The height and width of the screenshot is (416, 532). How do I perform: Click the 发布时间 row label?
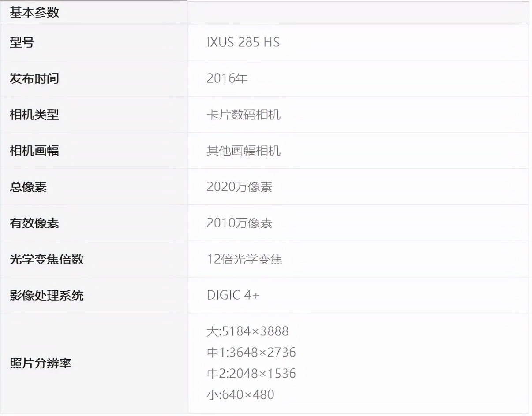tap(33, 78)
